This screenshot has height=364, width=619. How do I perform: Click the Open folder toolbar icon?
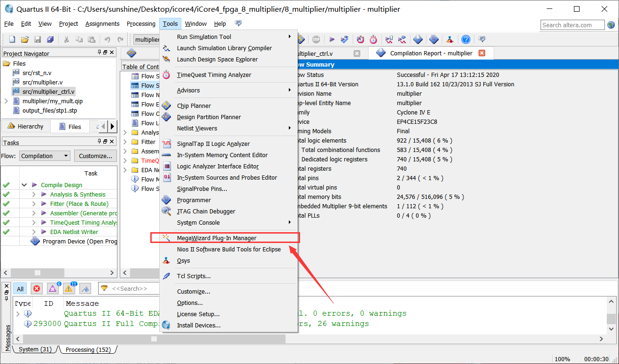pos(25,39)
